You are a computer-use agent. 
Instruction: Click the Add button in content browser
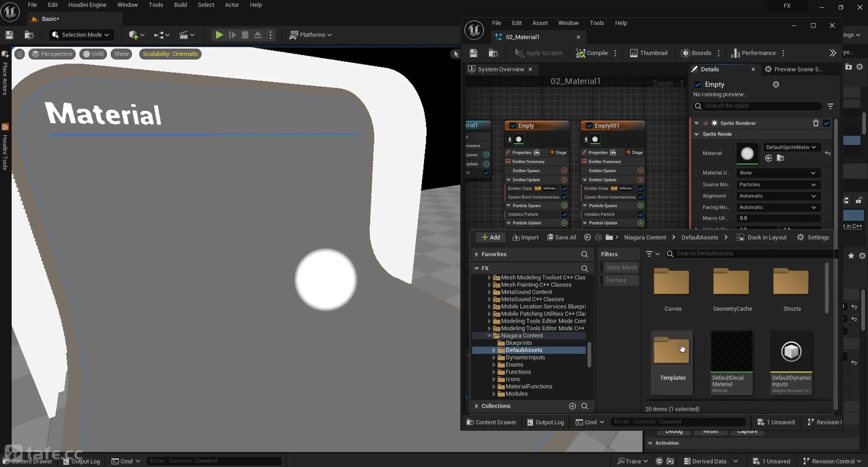490,237
